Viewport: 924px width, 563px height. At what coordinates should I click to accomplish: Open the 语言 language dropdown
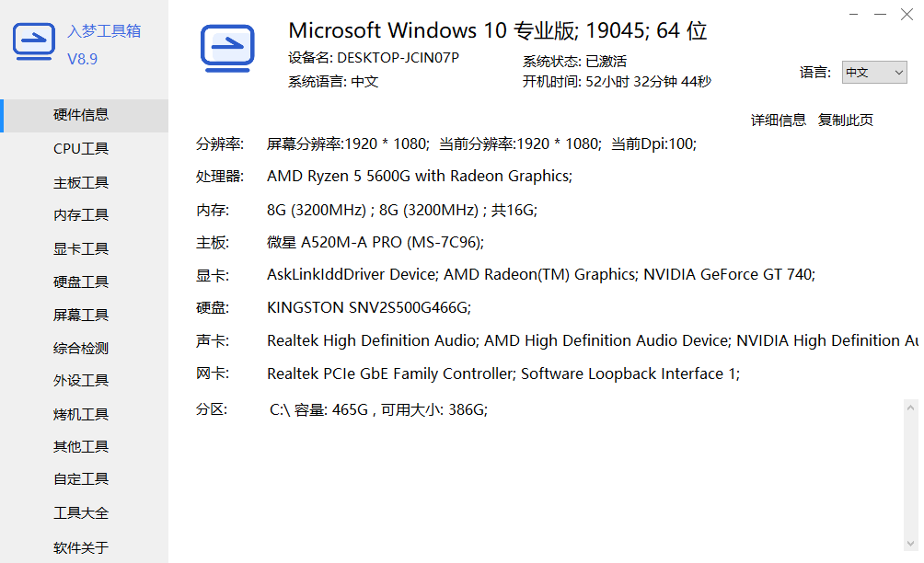(873, 73)
